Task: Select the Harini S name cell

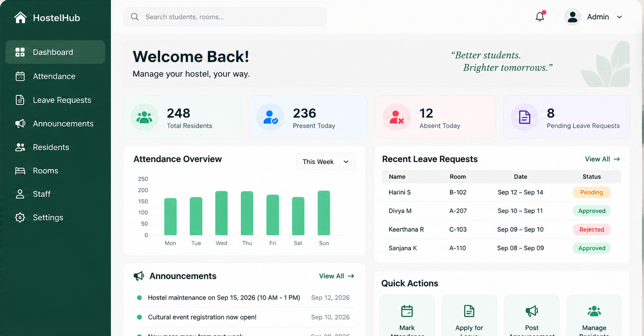Action: (400, 193)
